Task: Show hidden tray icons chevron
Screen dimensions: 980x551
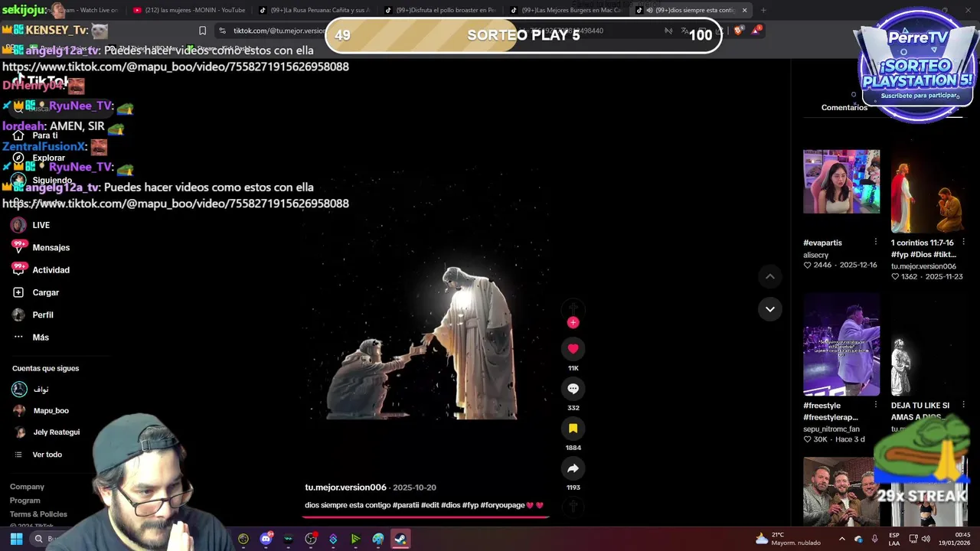Action: click(841, 539)
